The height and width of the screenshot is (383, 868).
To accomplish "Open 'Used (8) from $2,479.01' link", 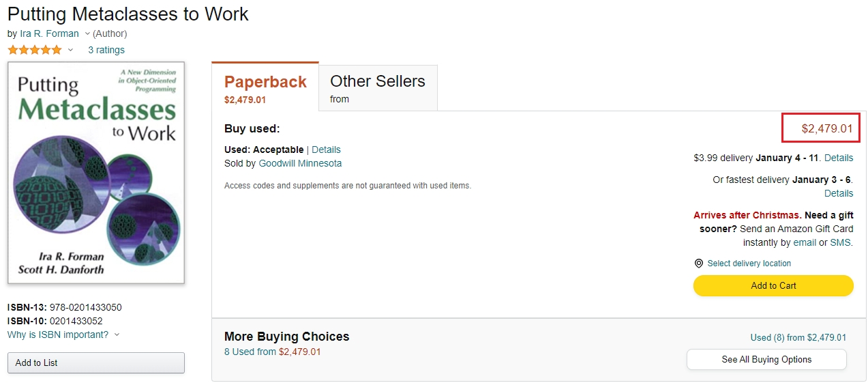I will (798, 337).
